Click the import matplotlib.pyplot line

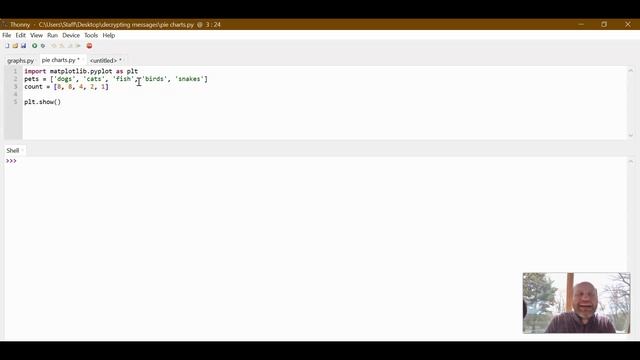(81, 71)
